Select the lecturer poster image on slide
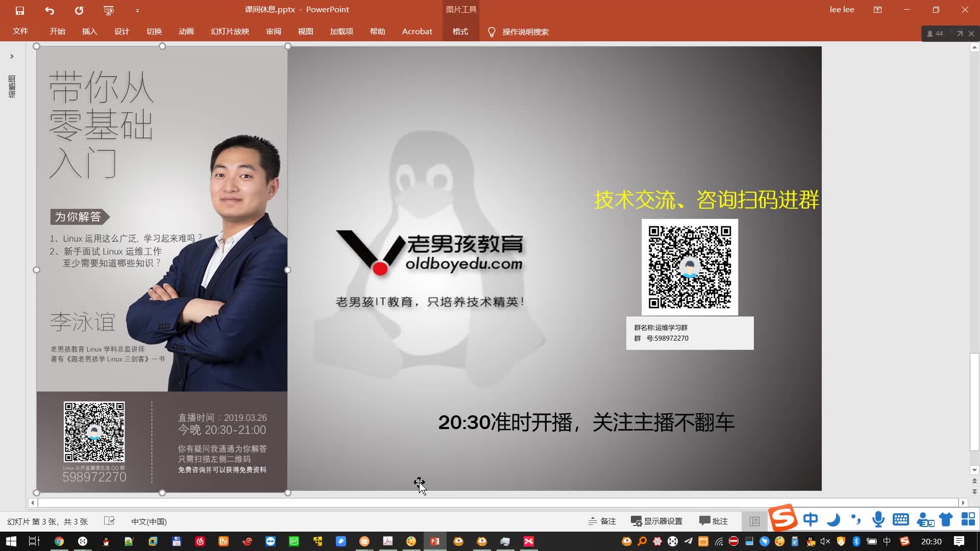The height and width of the screenshot is (551, 980). pyautogui.click(x=162, y=269)
